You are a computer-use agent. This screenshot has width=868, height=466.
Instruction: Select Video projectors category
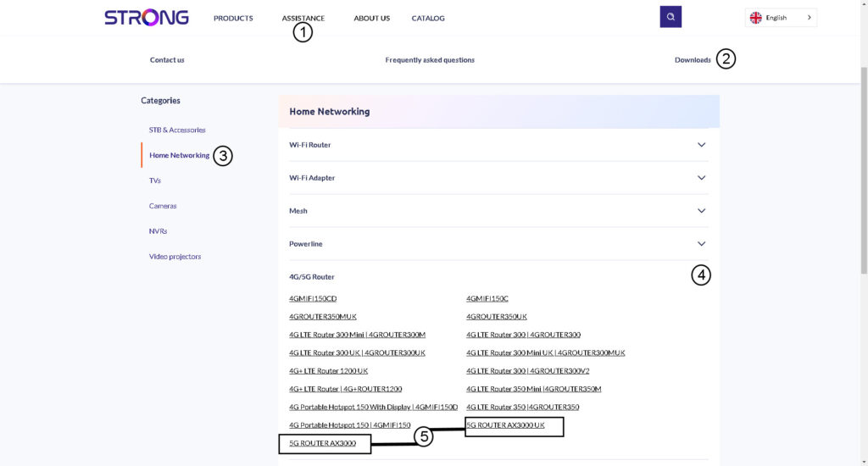(175, 257)
